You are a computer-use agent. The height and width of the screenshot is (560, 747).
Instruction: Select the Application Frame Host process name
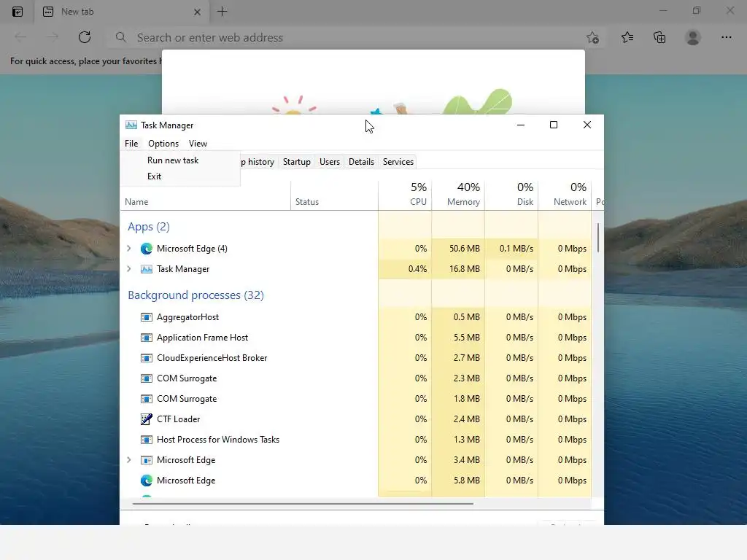click(x=203, y=338)
